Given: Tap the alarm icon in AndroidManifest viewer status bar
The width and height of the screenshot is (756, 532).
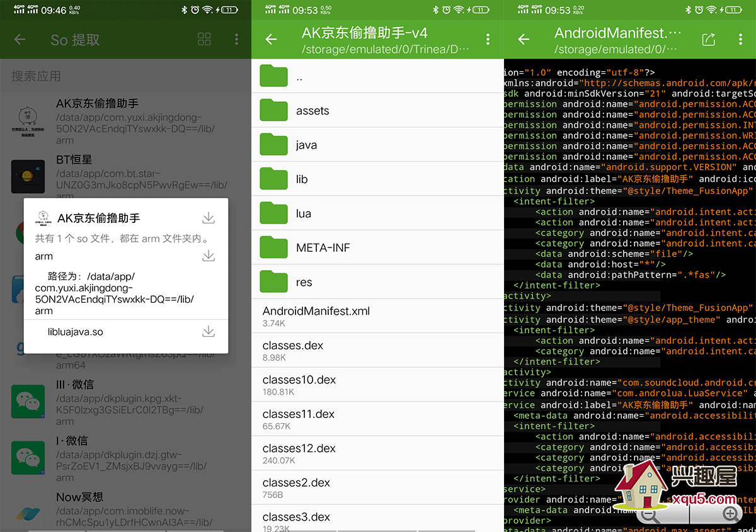Looking at the screenshot, I should click(699, 10).
